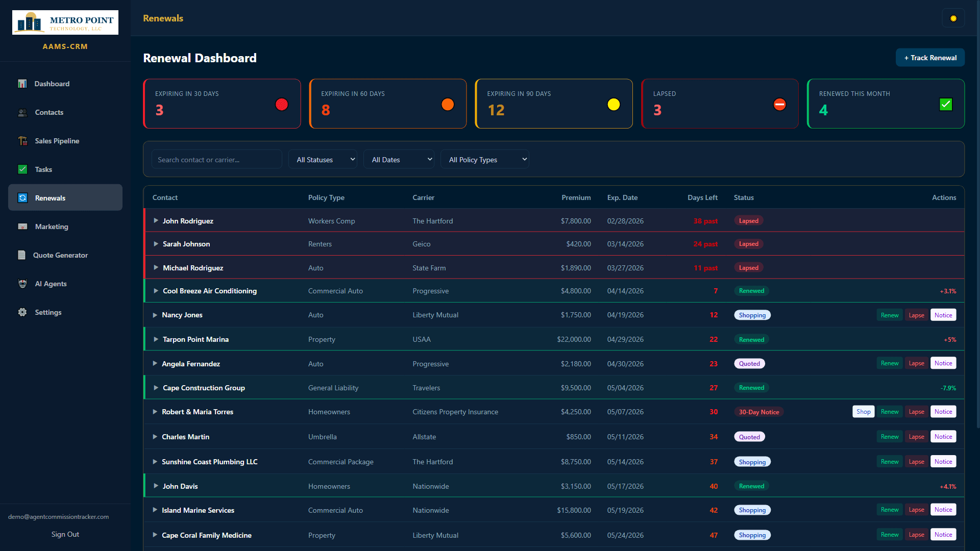Select the Sales Pipeline funnel icon
The width and height of the screenshot is (980, 551).
tap(22, 141)
